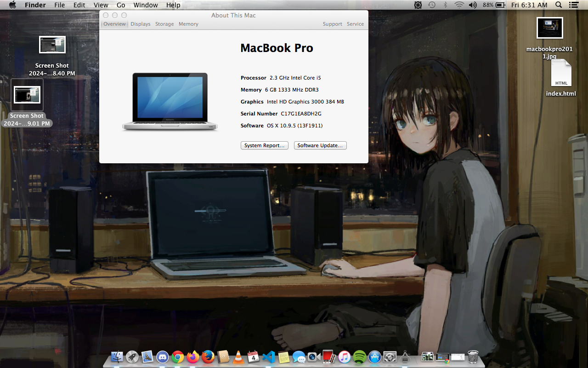
Task: Open the Finder menu
Action: (35, 5)
